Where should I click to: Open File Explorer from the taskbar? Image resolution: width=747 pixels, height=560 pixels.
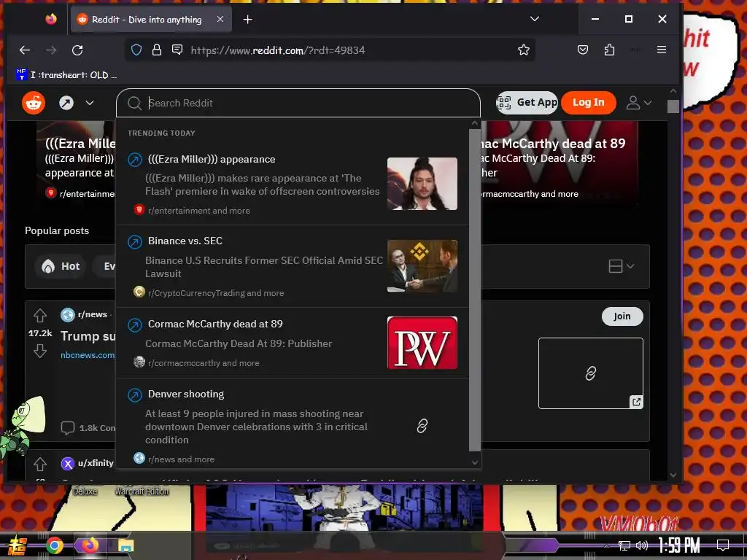[x=125, y=545]
